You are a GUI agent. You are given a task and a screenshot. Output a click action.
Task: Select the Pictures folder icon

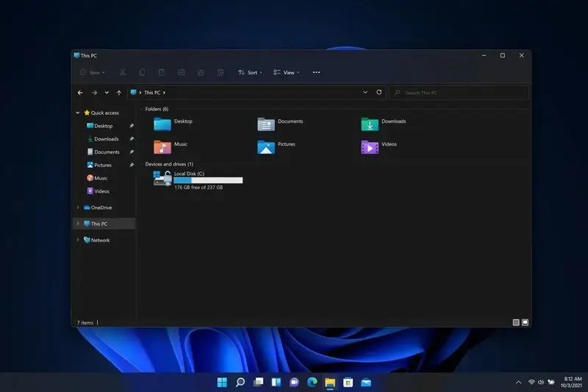pyautogui.click(x=266, y=147)
